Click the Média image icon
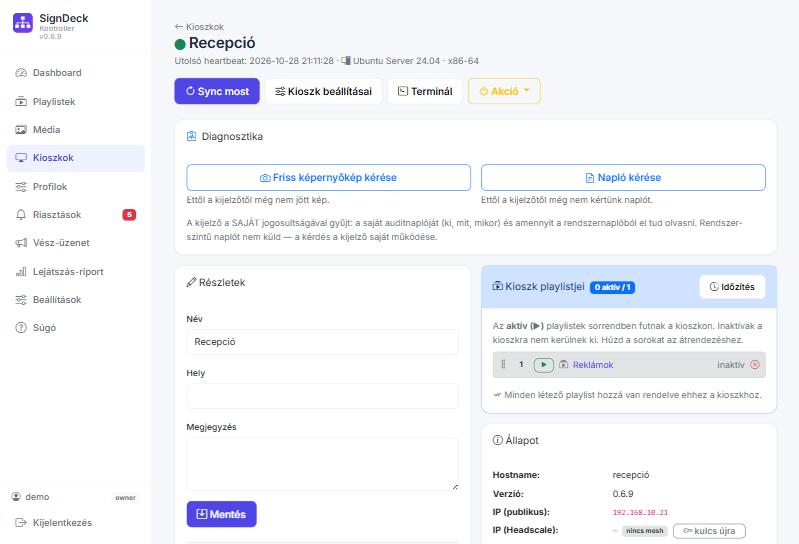Screen dimensions: 799x544 (x=21, y=129)
